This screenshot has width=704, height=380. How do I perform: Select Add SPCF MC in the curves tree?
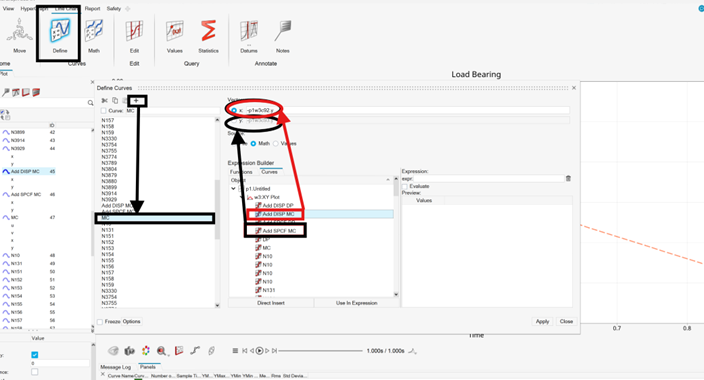(279, 231)
